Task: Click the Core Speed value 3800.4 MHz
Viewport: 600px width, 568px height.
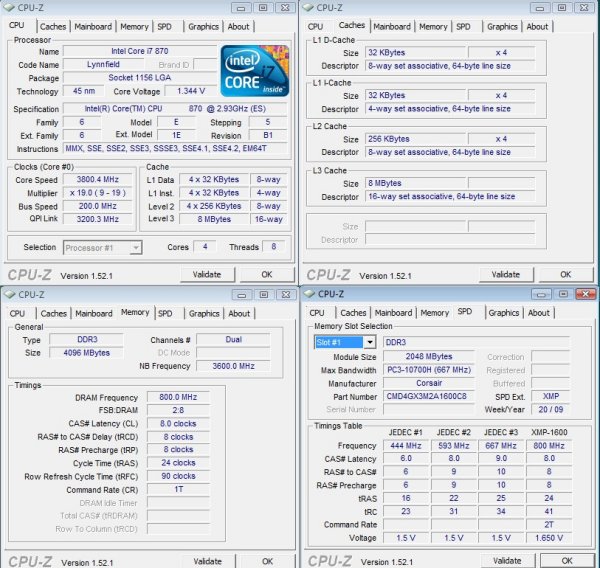Action: (98, 180)
